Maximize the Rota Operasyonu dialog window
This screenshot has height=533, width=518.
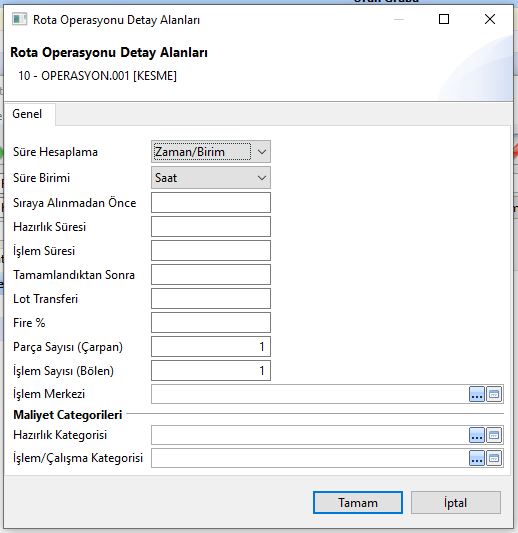(x=444, y=19)
